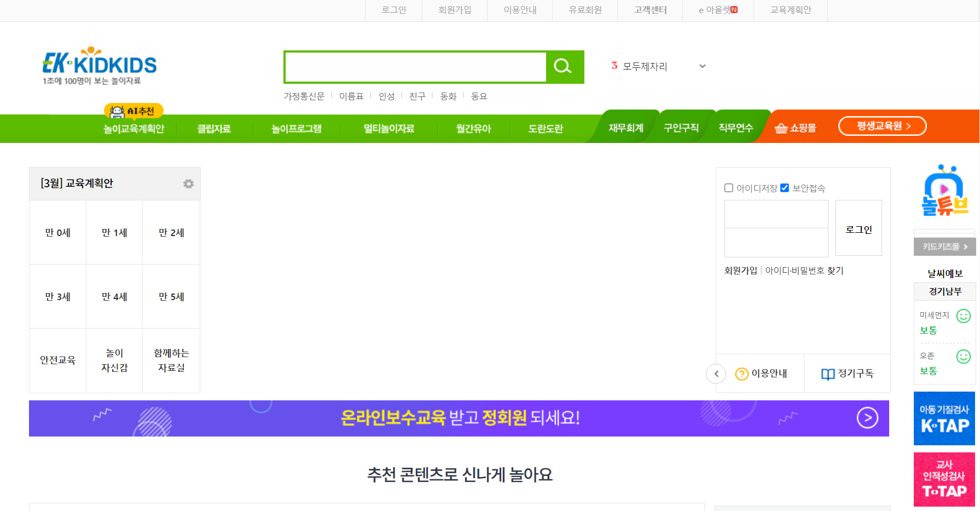
Task: Disable the 보안접속 checkbox
Action: pyautogui.click(x=785, y=188)
